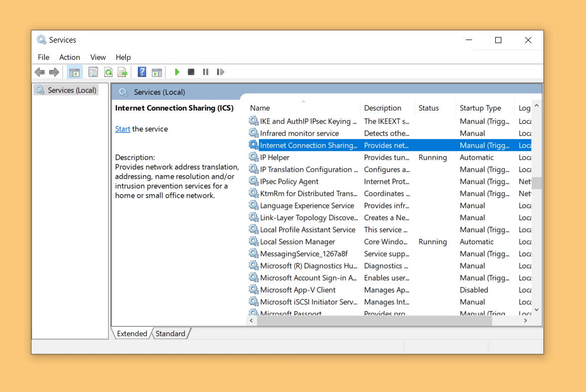Click the Start the service link
The image size is (586, 392).
[123, 129]
